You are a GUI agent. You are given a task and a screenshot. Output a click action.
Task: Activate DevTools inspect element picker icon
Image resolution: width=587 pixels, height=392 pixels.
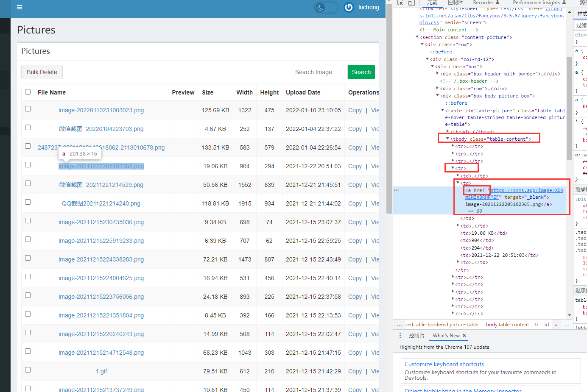(400, 3)
